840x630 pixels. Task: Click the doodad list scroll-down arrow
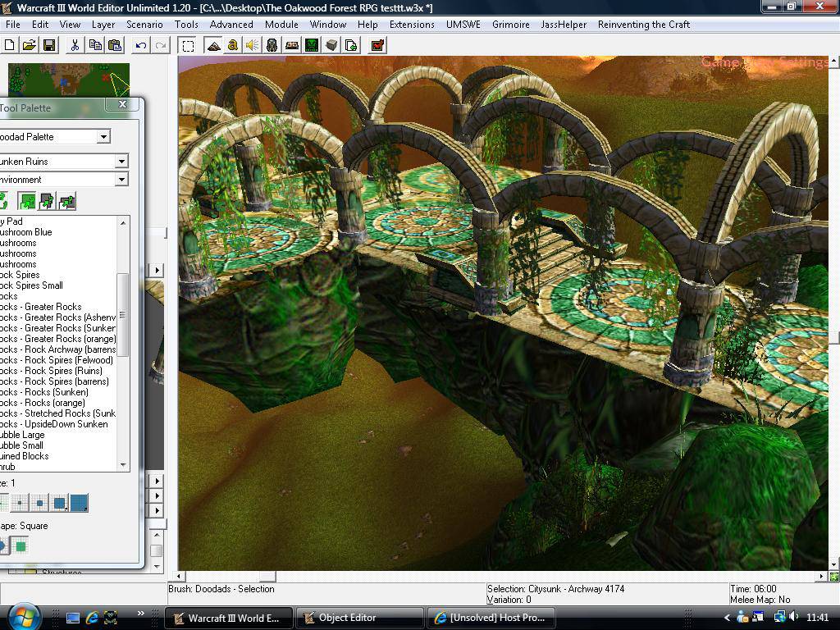coord(123,465)
